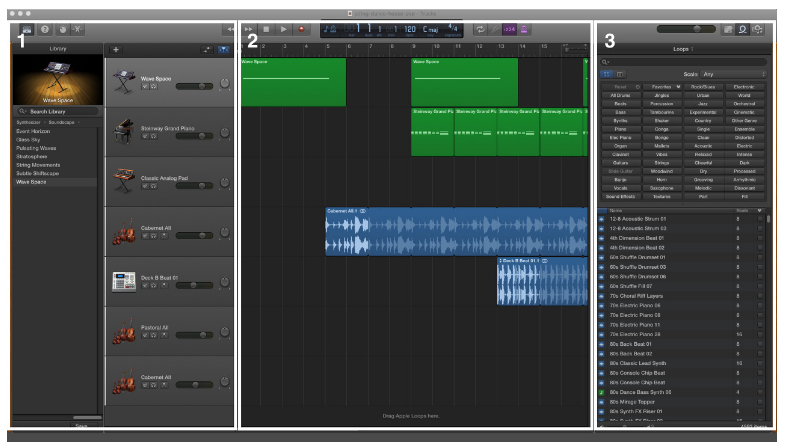Click the blue catch playhead button

(x=224, y=50)
